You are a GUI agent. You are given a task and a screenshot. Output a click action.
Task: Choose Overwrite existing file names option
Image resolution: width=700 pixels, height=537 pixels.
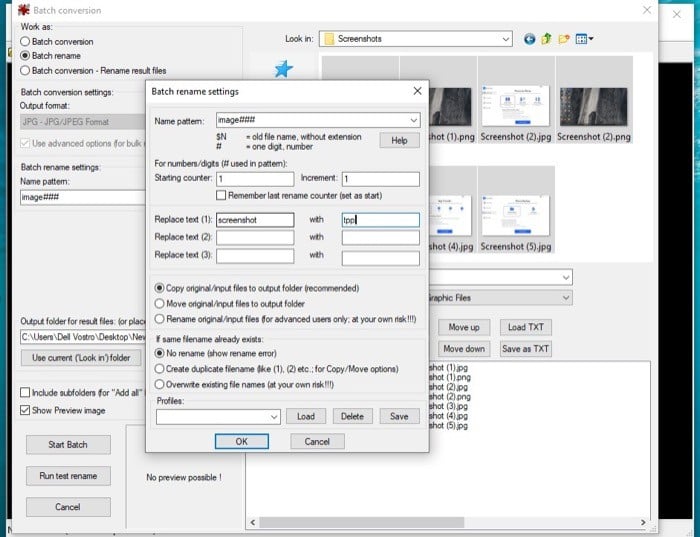click(x=161, y=384)
